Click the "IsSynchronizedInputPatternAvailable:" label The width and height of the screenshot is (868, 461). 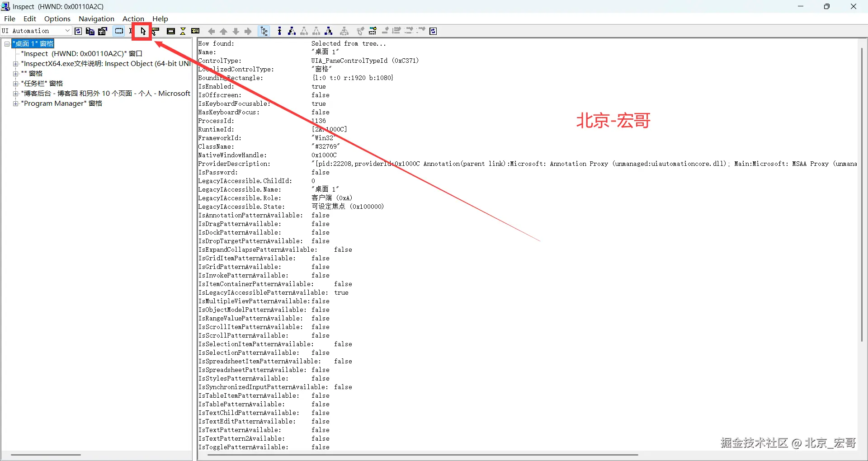pyautogui.click(x=263, y=387)
